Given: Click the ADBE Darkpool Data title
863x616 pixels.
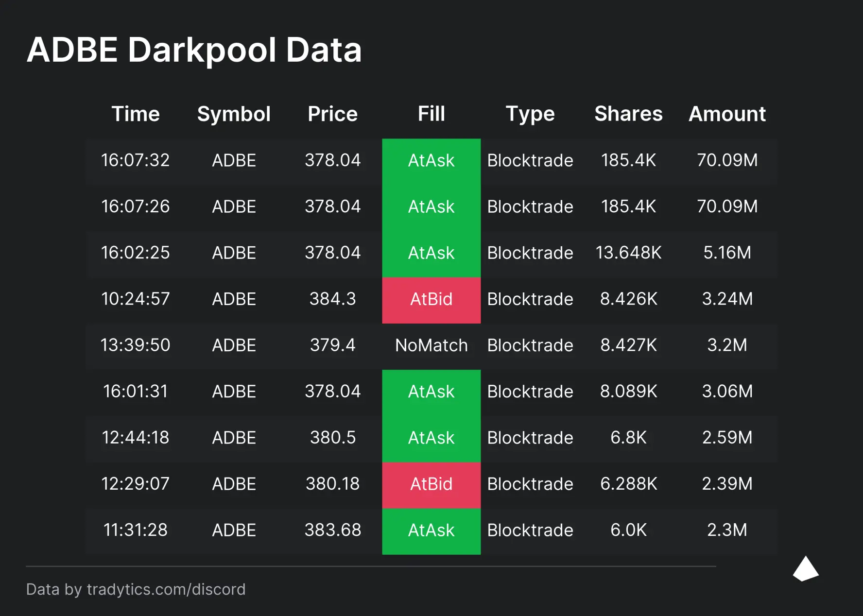Looking at the screenshot, I should 194,50.
